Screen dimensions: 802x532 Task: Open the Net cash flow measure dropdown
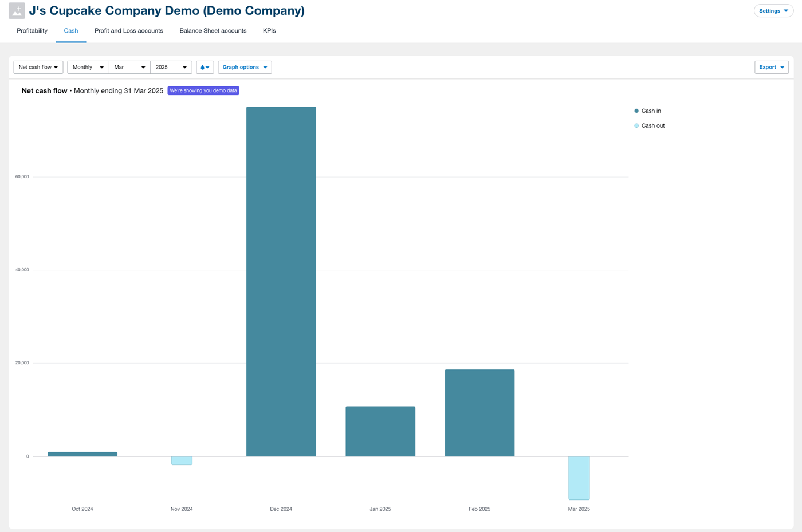(x=38, y=67)
